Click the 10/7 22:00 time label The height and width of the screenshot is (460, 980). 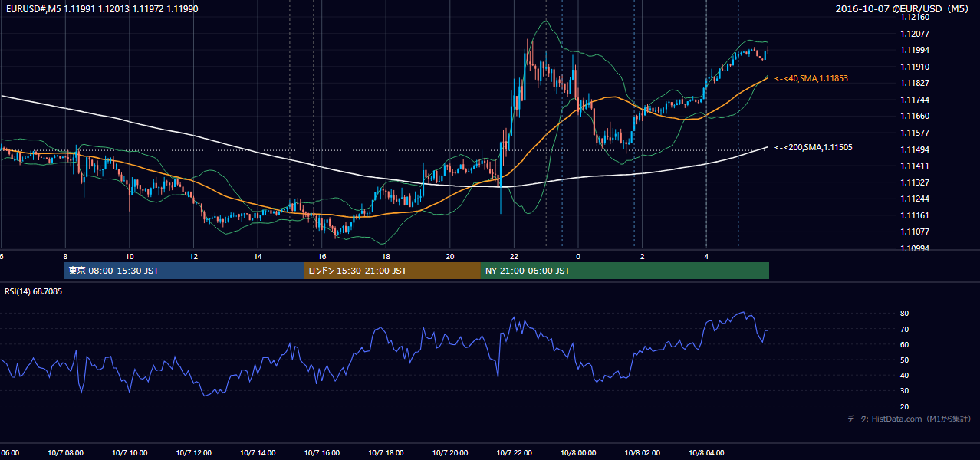click(514, 453)
